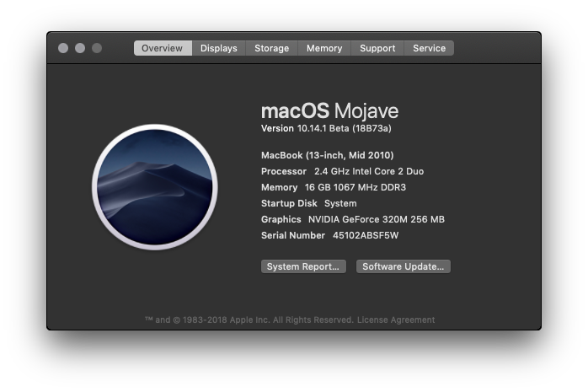The image size is (588, 392).
Task: Switch to the Overview tab
Action: [163, 48]
